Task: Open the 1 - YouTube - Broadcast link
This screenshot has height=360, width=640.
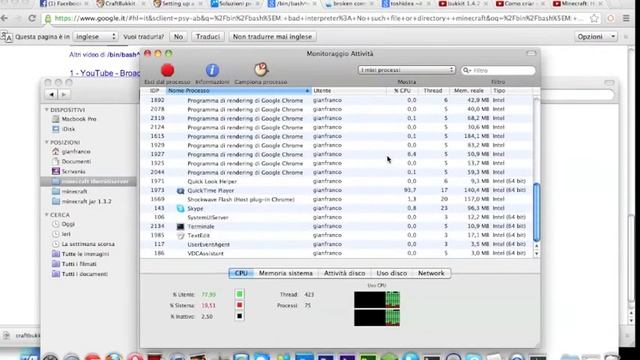Action: (x=105, y=73)
